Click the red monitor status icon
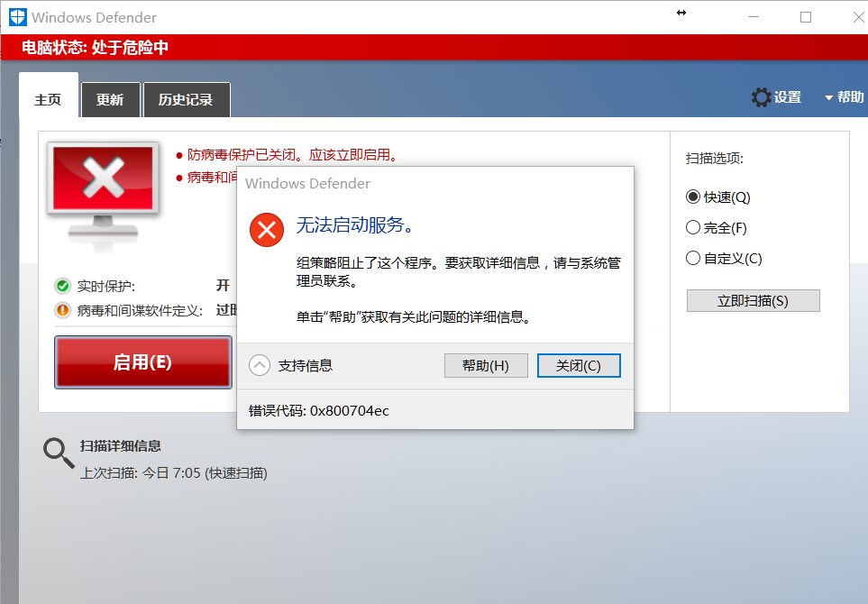868x604 pixels. click(x=104, y=196)
